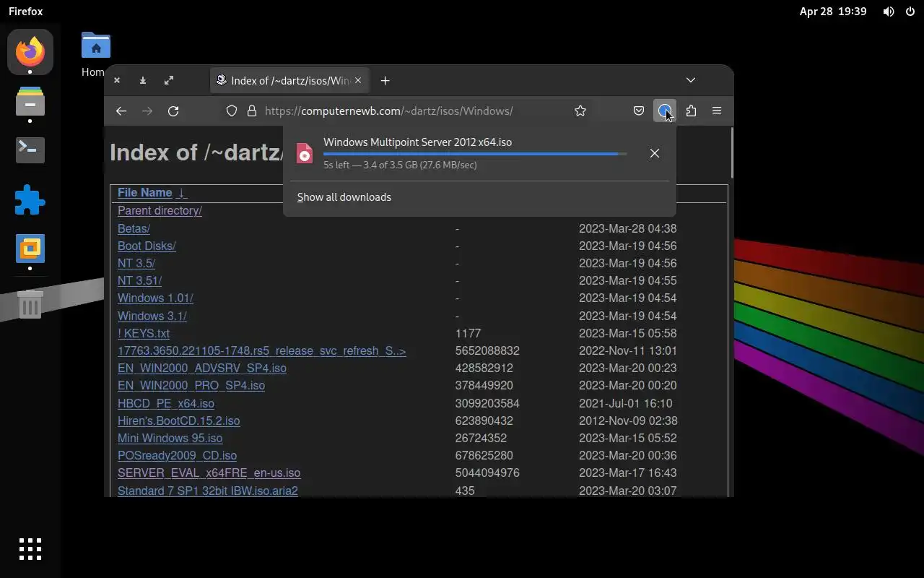Viewport: 924px width, 578px height.
Task: Select size value 5652088832
Action: (487, 351)
